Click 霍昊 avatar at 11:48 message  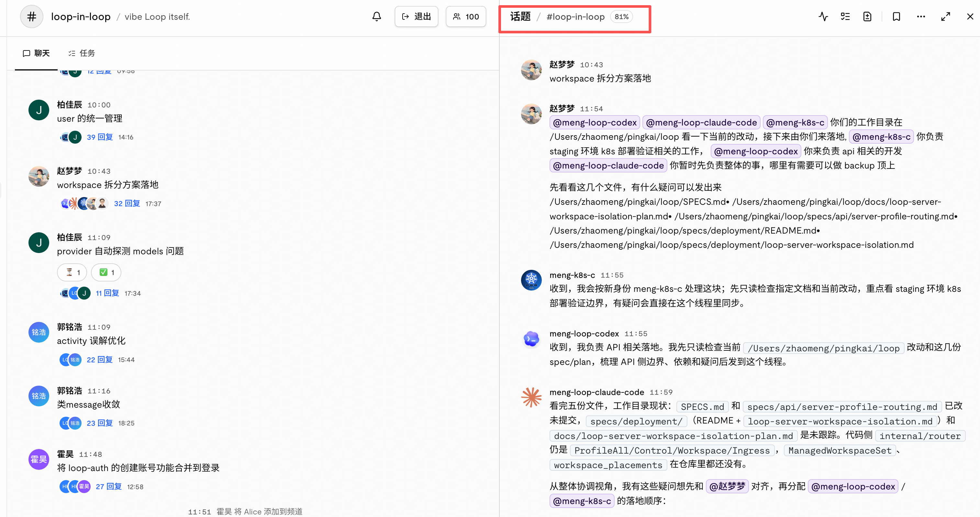pyautogui.click(x=39, y=459)
